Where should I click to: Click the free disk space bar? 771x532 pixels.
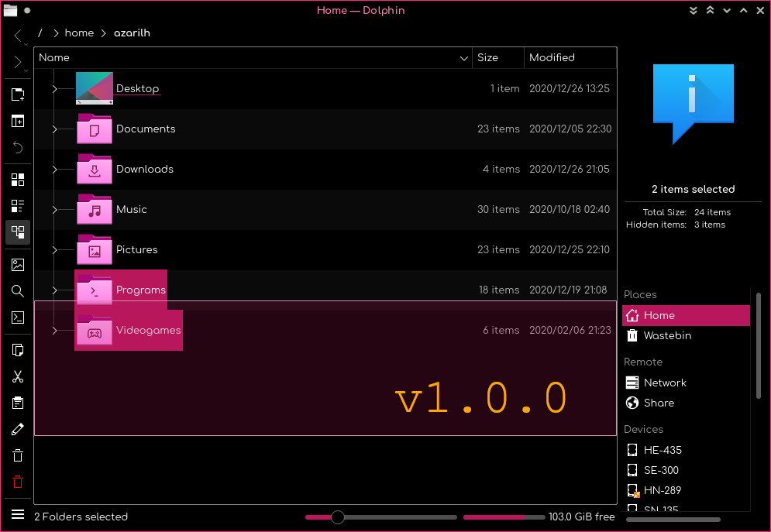504,517
